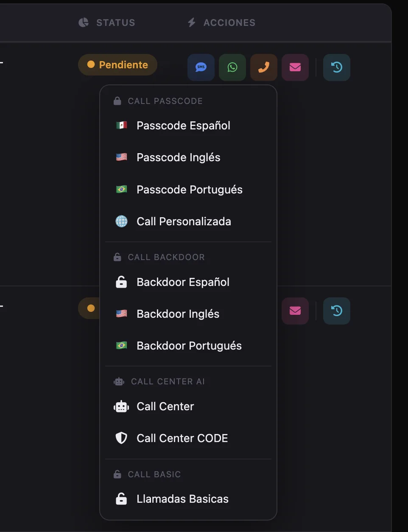Click the Pendiente status badge
Viewport: 408px width, 532px height.
click(x=117, y=64)
